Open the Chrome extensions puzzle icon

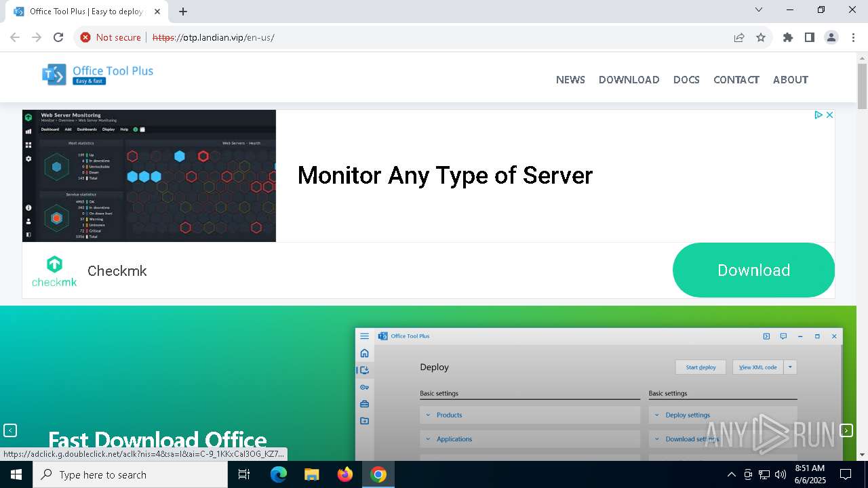[788, 37]
